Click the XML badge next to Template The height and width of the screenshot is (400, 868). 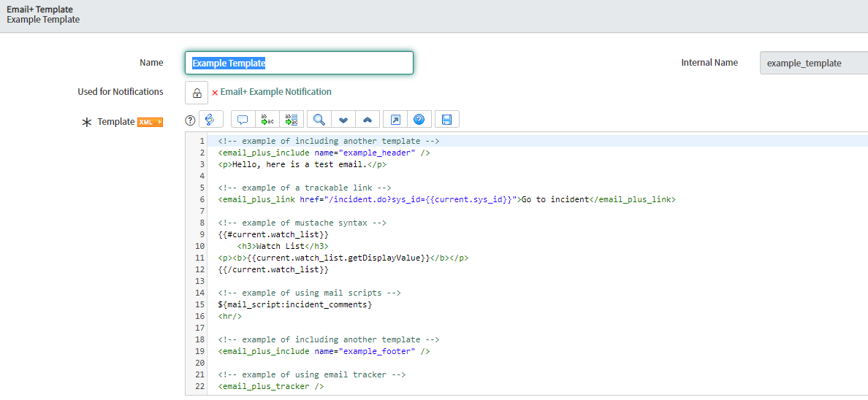point(150,122)
